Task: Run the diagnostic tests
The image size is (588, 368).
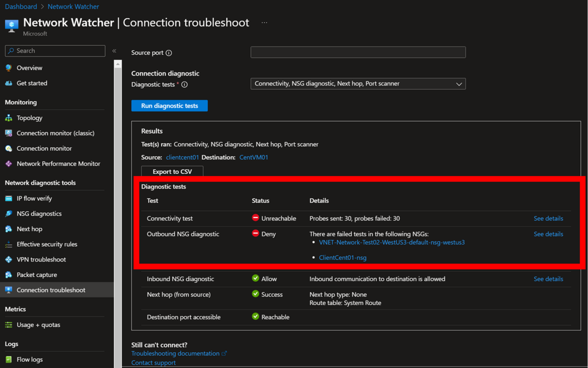Action: pos(170,105)
